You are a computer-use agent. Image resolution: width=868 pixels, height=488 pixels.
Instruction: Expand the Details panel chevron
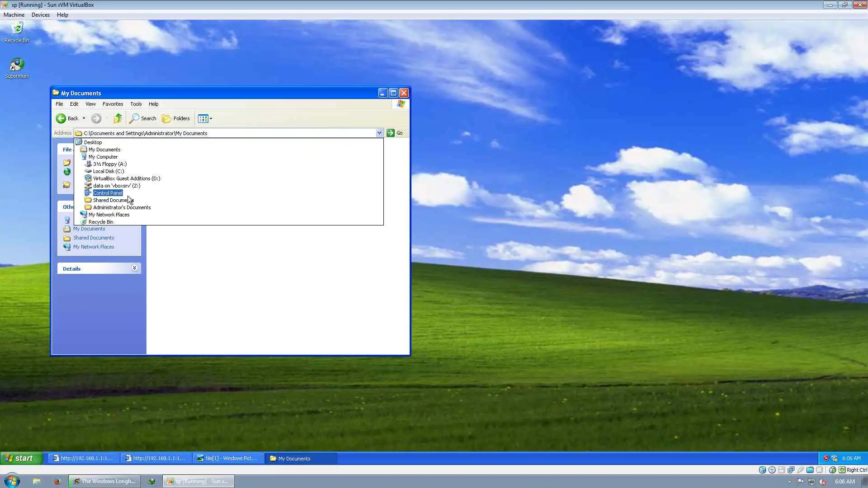click(134, 268)
